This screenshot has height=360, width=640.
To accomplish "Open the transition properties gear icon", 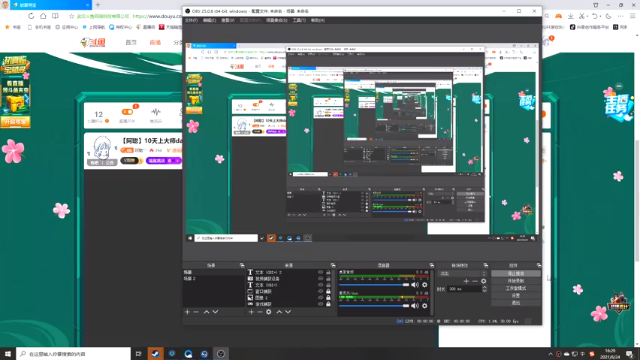I will point(484,281).
